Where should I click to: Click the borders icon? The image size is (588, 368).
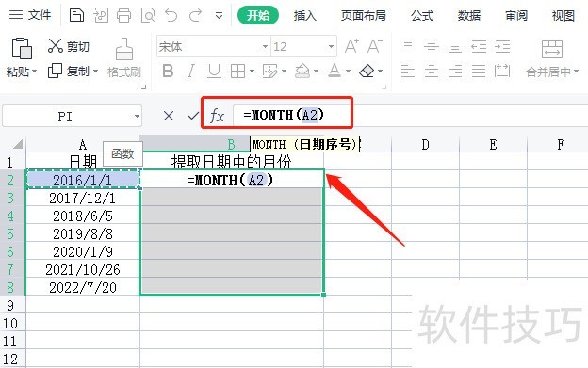pos(237,71)
